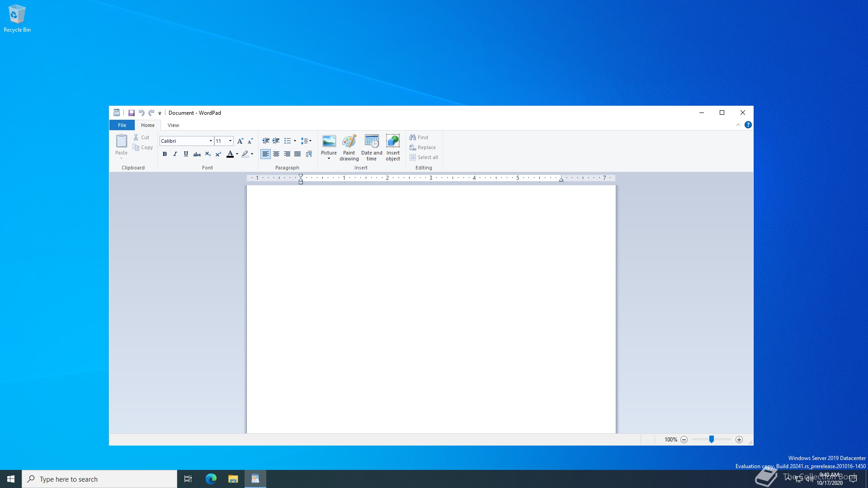Insert date and time

[372, 147]
